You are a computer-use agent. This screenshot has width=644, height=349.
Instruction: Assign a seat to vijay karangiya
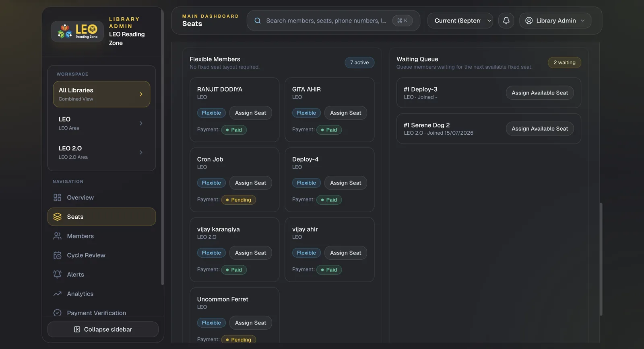point(250,253)
